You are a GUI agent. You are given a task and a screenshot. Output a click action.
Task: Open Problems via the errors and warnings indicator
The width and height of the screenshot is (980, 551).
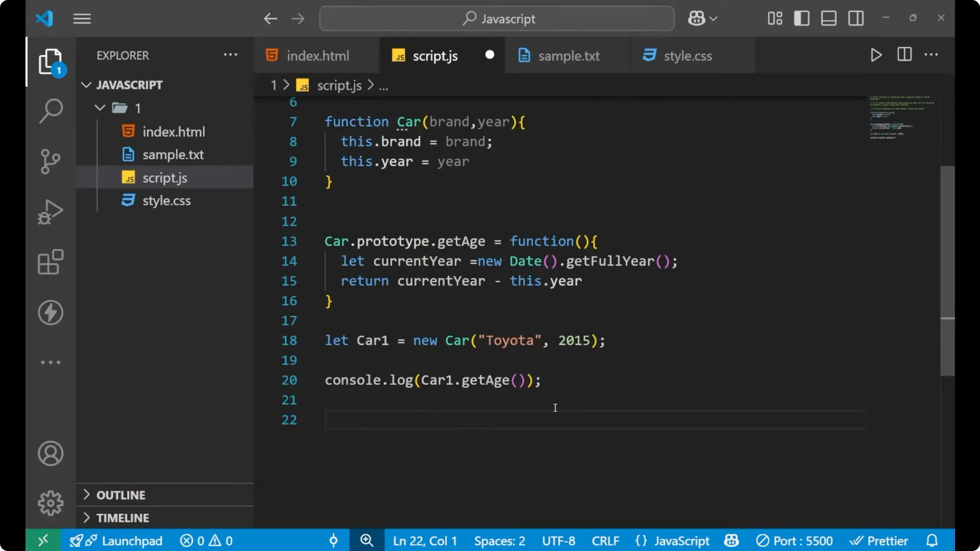(x=206, y=540)
